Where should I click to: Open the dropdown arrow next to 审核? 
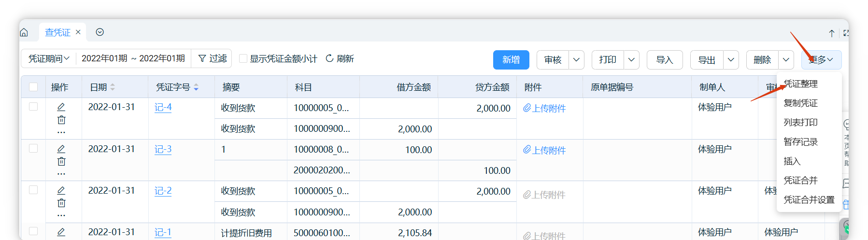tap(576, 60)
